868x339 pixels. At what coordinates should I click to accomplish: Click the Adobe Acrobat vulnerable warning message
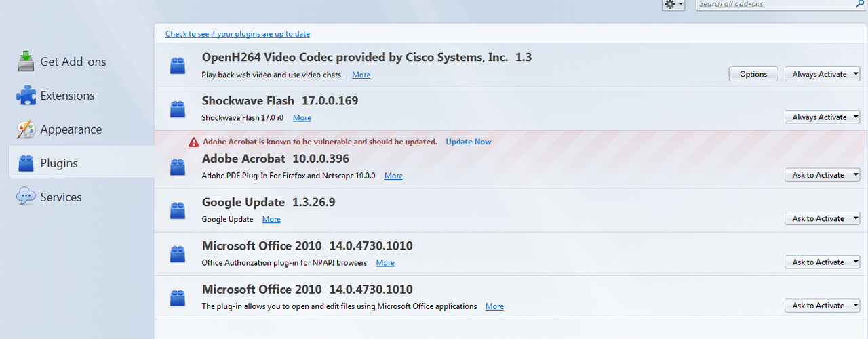(x=320, y=142)
